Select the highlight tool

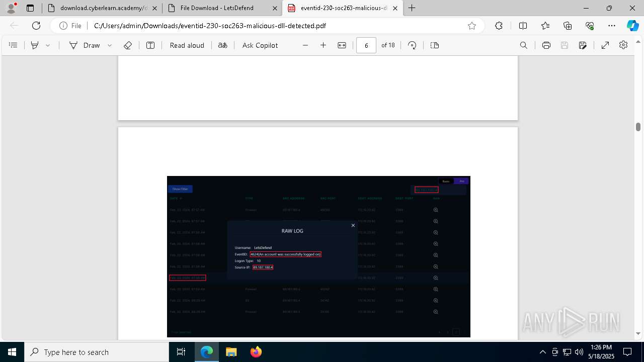click(35, 45)
